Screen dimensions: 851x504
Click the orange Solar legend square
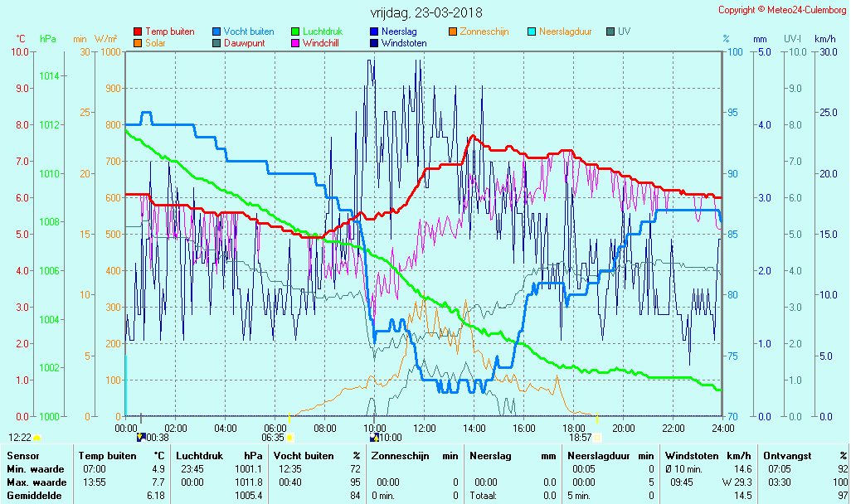(138, 43)
